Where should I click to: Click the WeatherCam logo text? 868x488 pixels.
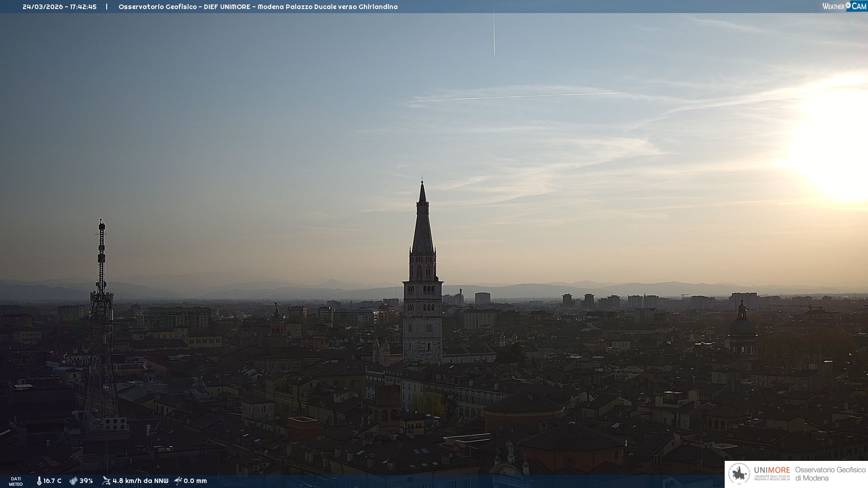pos(844,6)
